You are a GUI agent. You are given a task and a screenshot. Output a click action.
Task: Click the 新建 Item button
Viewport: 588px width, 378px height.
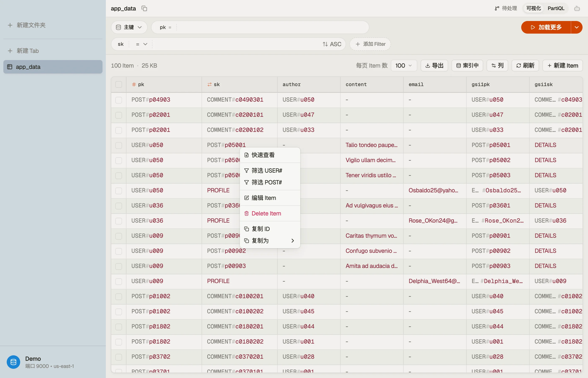point(562,66)
